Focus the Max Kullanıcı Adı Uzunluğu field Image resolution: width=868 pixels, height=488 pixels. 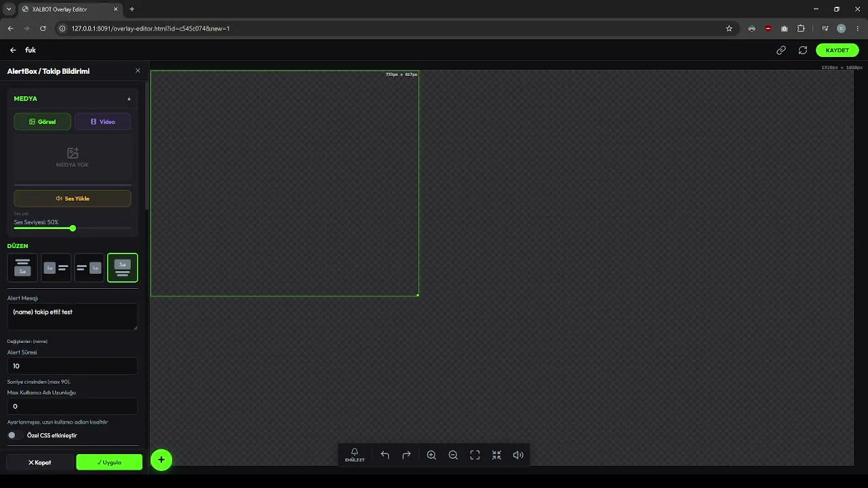pos(73,407)
